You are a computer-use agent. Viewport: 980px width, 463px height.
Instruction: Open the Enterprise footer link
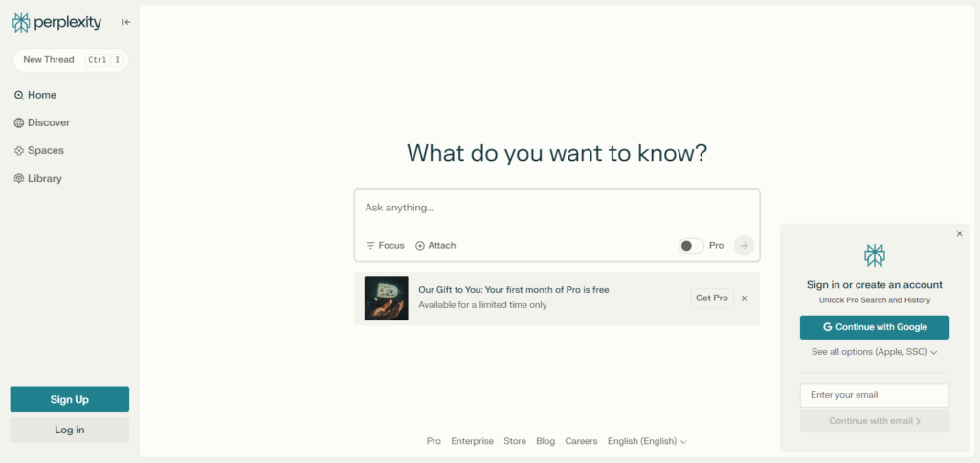473,441
